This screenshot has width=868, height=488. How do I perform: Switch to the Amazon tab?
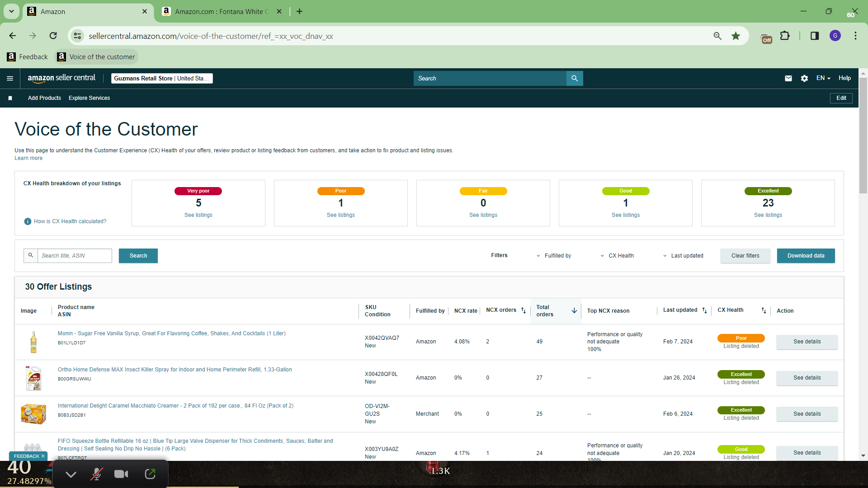pos(87,11)
